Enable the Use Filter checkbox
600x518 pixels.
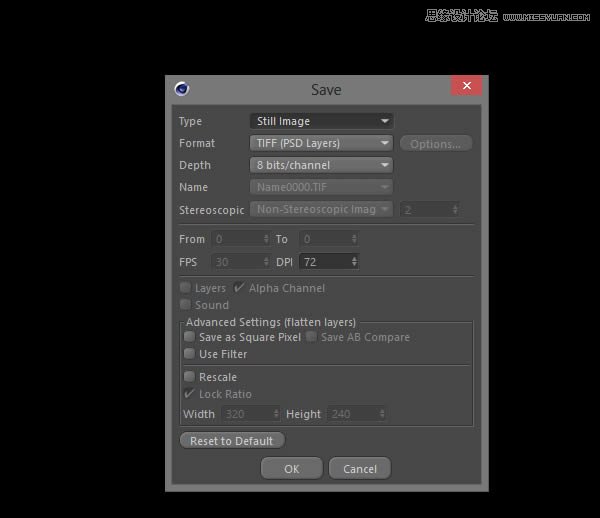[189, 353]
